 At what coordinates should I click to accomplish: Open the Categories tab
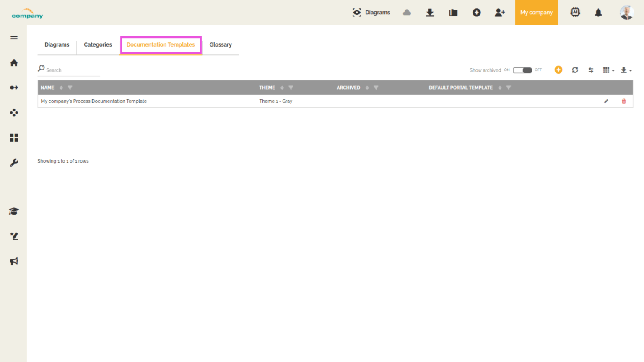(98, 44)
